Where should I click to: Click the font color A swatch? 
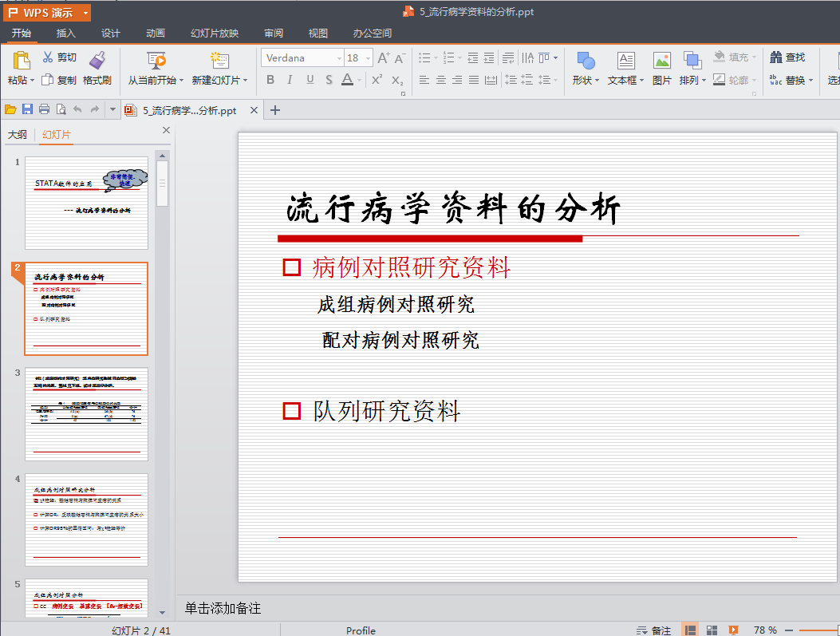click(x=347, y=80)
